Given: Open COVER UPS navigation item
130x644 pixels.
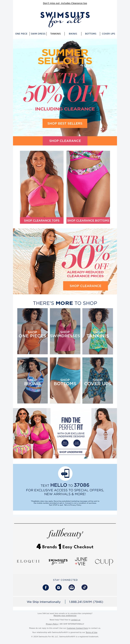Looking at the screenshot, I should coord(108,34).
